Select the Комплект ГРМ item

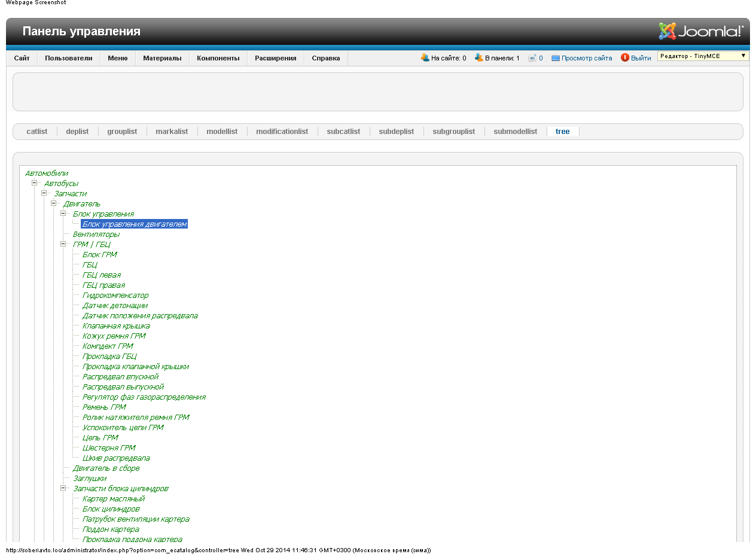pos(108,346)
